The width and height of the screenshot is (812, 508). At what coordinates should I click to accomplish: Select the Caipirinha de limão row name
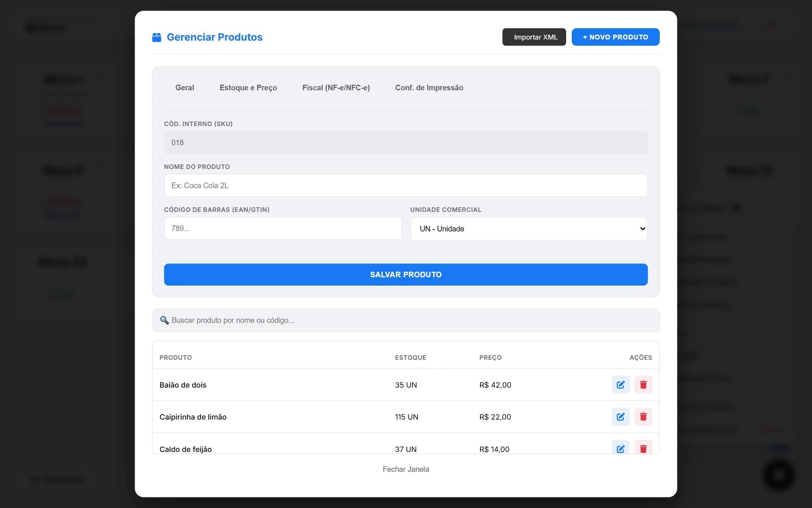[193, 417]
